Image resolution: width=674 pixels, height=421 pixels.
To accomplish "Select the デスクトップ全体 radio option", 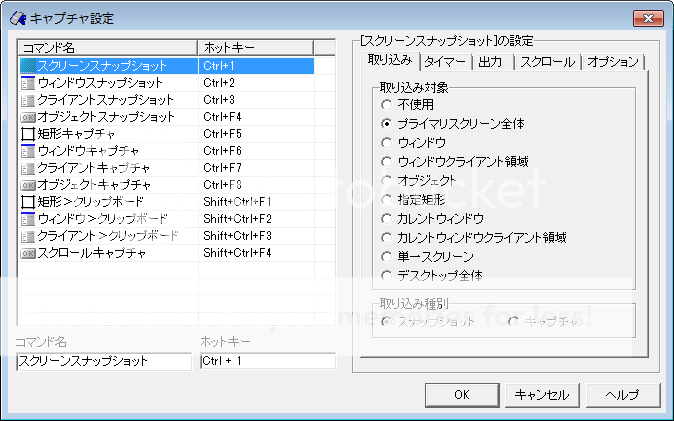I will (386, 275).
